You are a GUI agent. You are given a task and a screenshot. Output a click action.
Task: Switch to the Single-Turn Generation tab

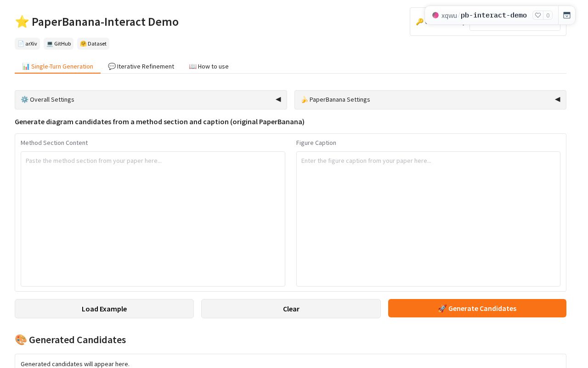coord(57,66)
